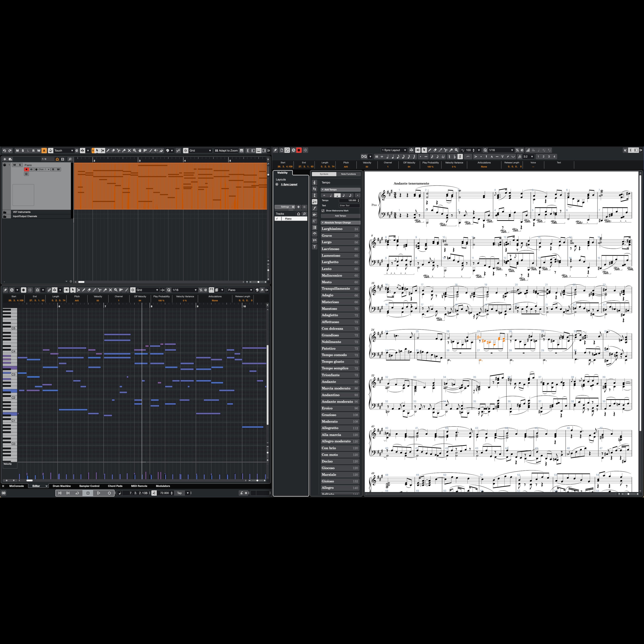Toggle Mute on the Piano track
Screen dimensions: 644x644
coord(14,165)
